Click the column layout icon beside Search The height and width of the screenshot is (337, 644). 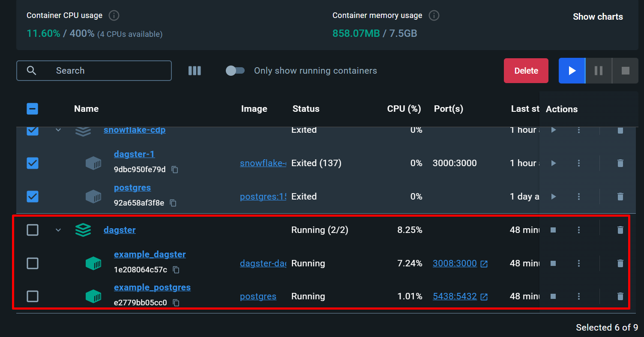195,71
